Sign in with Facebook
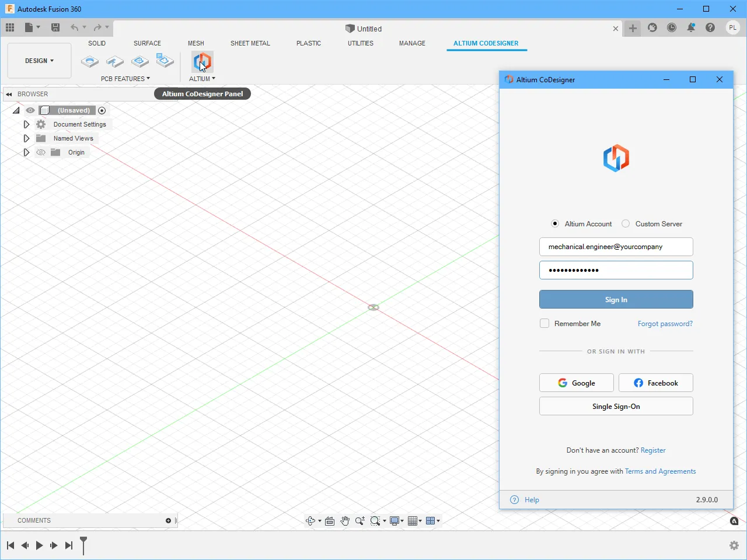The width and height of the screenshot is (747, 560). click(656, 383)
